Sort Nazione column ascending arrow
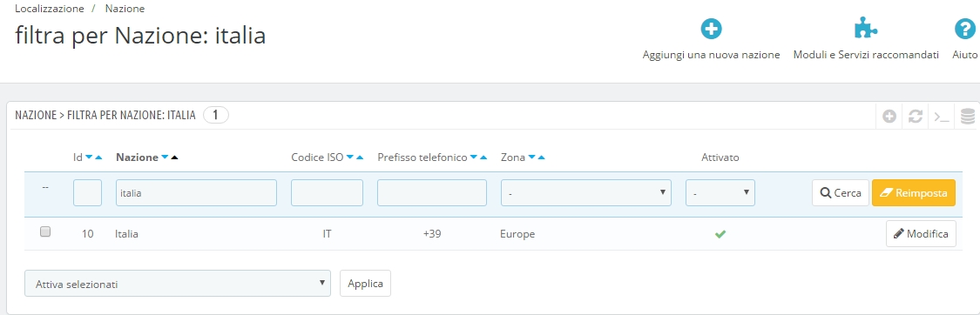This screenshot has width=980, height=315. [174, 157]
